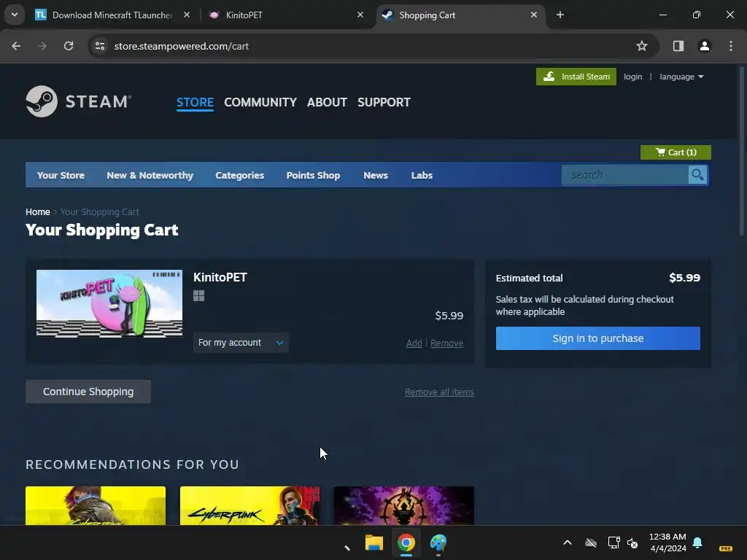The image size is (747, 560).
Task: Click the address bar URL
Action: (182, 46)
